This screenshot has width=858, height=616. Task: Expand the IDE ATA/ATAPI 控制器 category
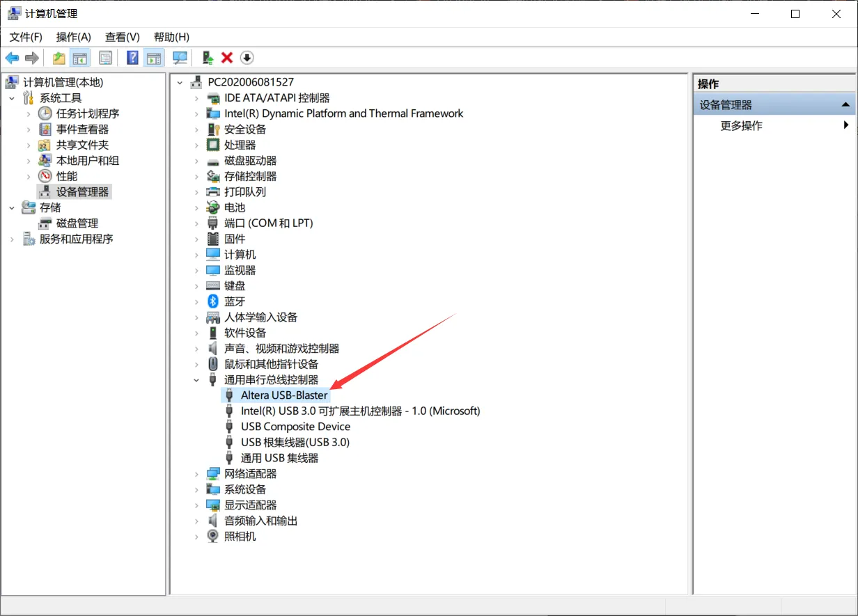pyautogui.click(x=196, y=98)
